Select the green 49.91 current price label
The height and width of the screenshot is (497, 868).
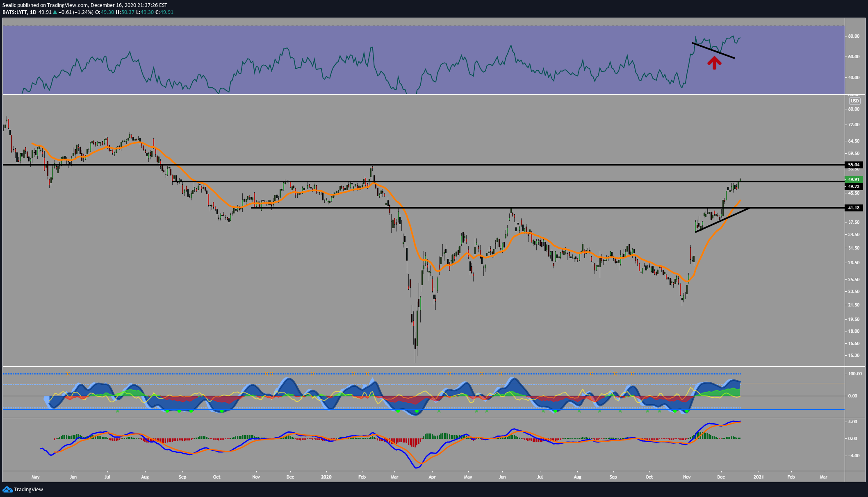[x=854, y=179]
